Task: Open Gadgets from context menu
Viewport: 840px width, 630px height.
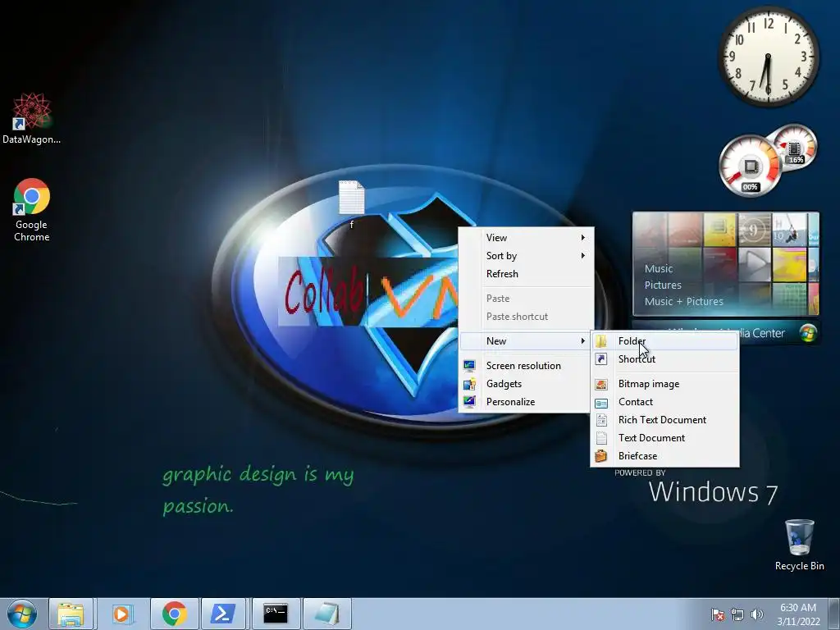Action: tap(526, 384)
